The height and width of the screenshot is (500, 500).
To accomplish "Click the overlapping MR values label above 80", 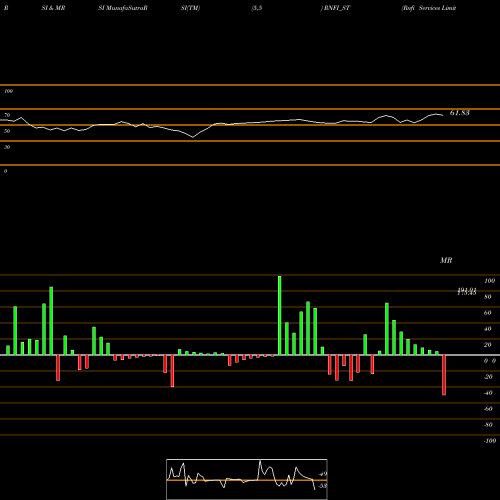I will [x=467, y=292].
